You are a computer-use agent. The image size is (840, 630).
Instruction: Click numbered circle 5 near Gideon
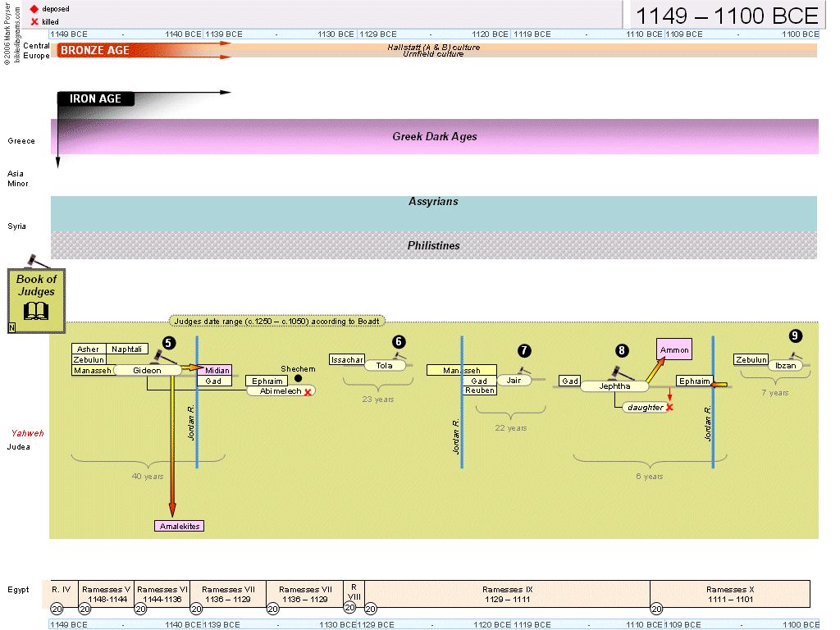point(168,343)
